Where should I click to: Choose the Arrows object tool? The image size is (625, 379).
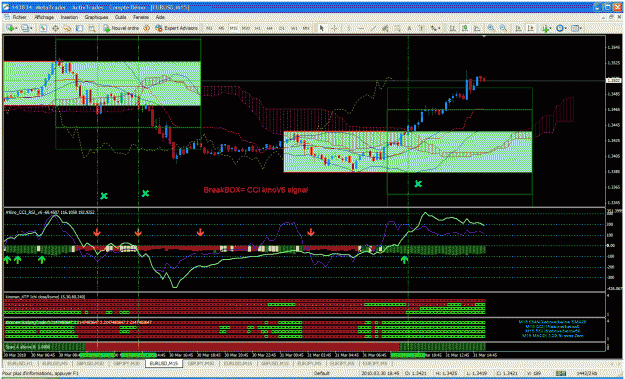tap(433, 28)
